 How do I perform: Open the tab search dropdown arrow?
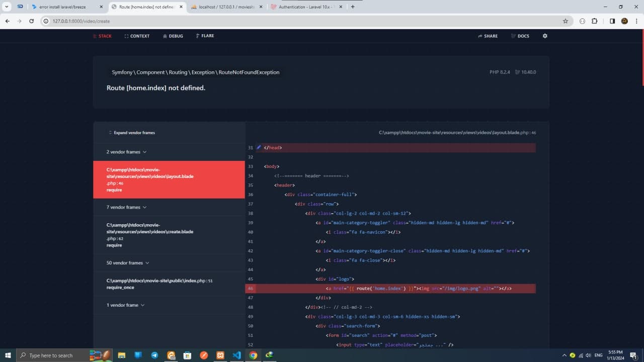tap(7, 7)
